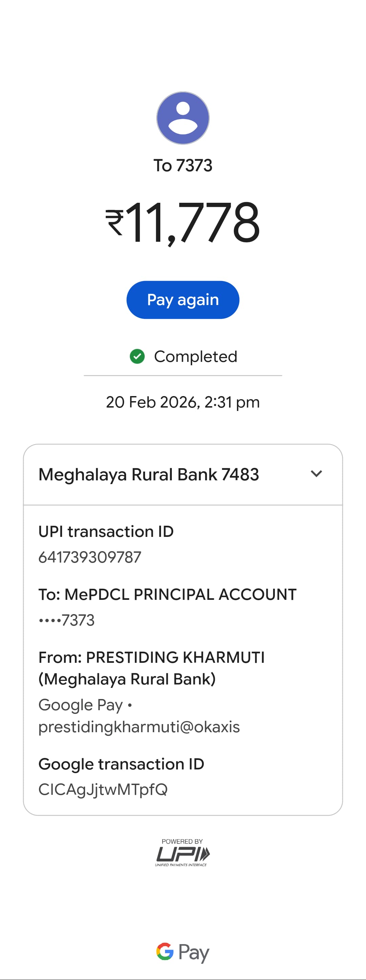
Task: Click the MePDCL PRINCIPAL ACCOUNT recipient line
Action: (167, 594)
